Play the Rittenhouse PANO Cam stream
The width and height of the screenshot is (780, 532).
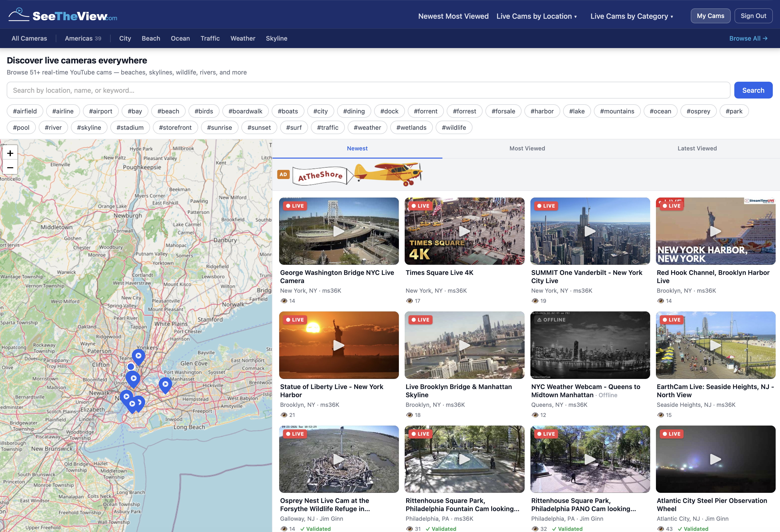[x=590, y=459]
